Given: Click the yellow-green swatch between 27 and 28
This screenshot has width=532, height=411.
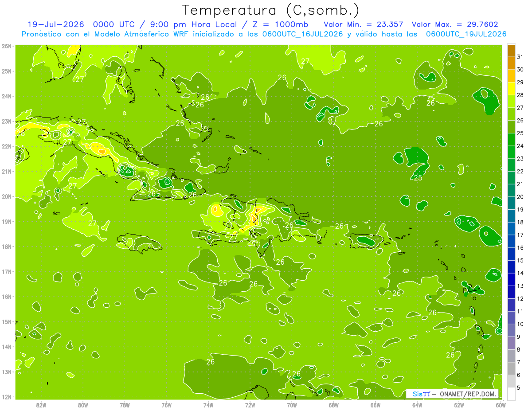Looking at the screenshot, I should pos(511,101).
